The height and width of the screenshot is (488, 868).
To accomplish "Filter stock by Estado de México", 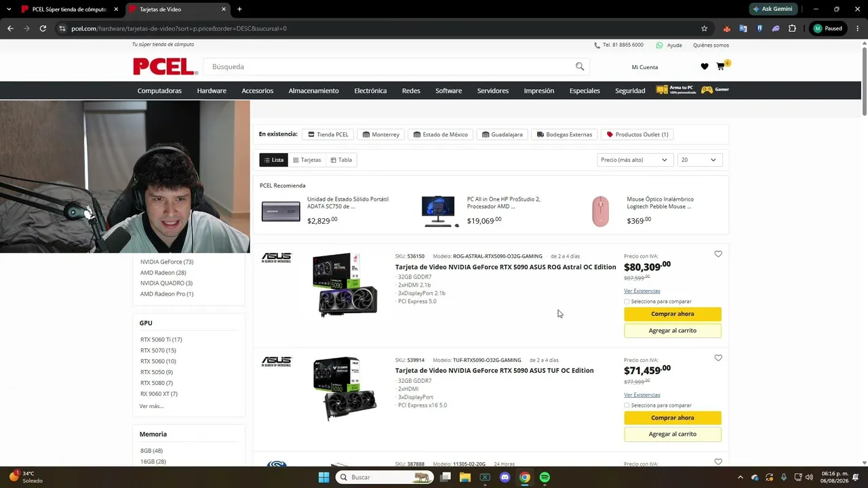I will pos(441,134).
